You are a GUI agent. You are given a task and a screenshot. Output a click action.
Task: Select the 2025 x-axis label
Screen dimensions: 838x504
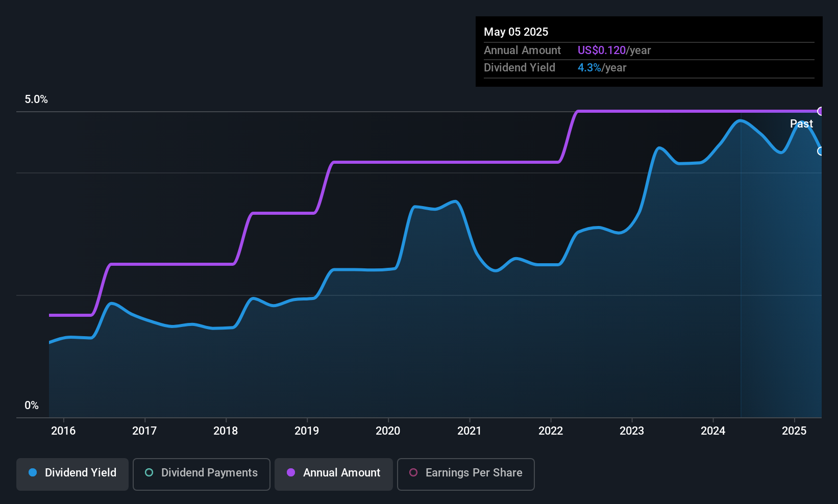794,431
